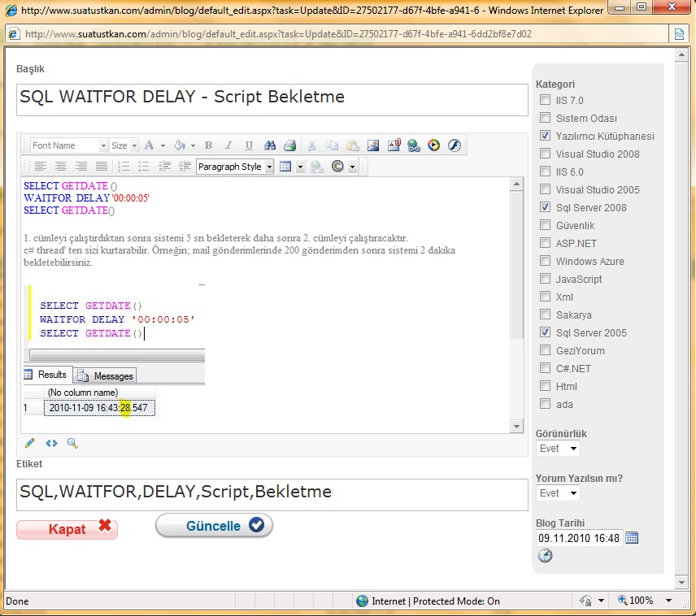This screenshot has width=696, height=616.
Task: Click the Print icon in editor
Action: [x=289, y=145]
